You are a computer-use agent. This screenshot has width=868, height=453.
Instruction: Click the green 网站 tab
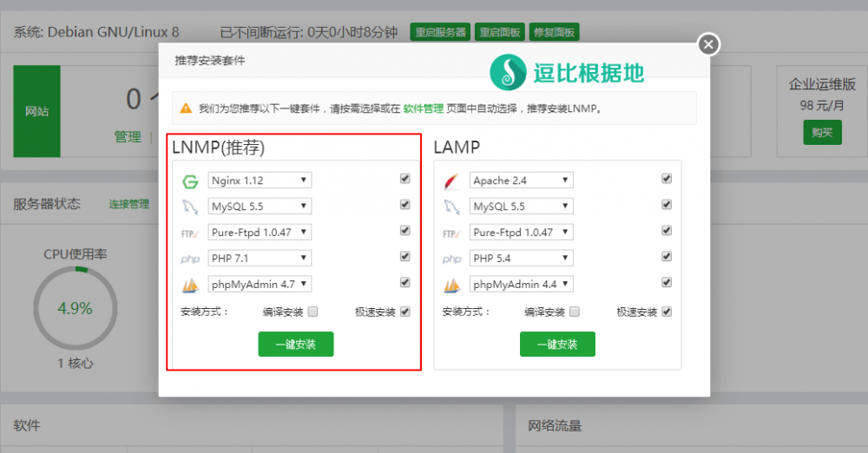point(36,112)
